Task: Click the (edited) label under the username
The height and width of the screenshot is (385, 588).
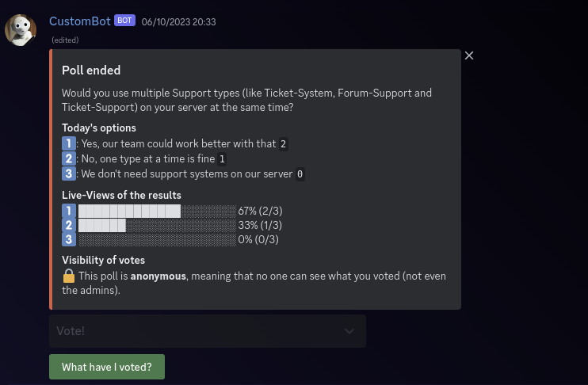Action: pos(65,40)
